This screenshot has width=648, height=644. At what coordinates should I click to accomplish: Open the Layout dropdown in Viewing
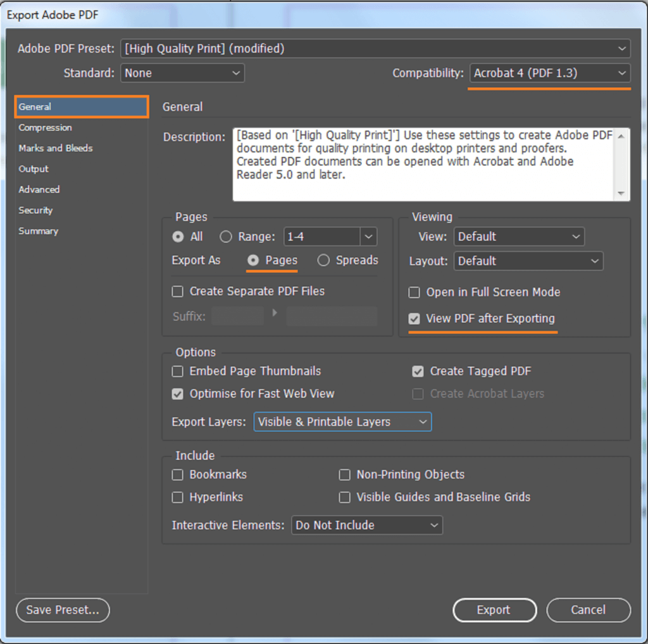click(528, 261)
